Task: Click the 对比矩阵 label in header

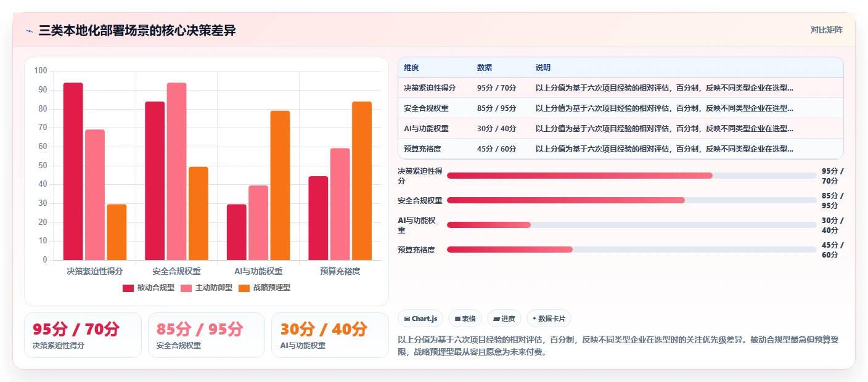Action: pyautogui.click(x=826, y=30)
